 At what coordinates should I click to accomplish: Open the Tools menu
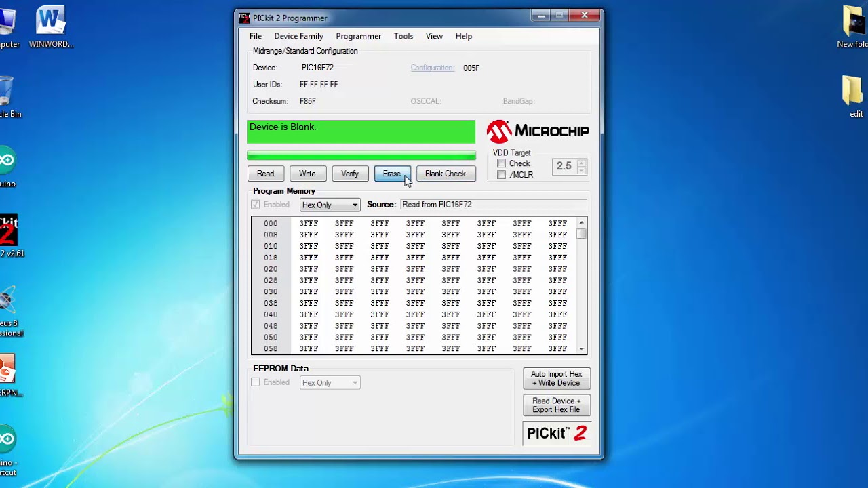coord(403,36)
